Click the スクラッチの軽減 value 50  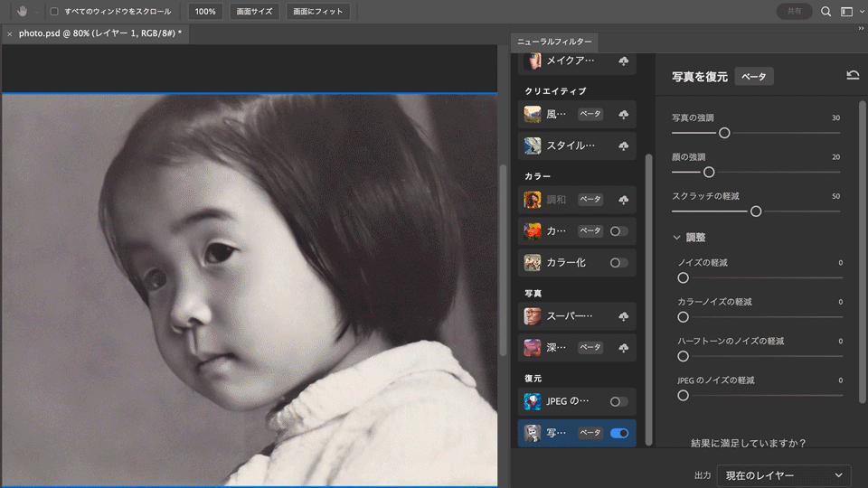[835, 196]
